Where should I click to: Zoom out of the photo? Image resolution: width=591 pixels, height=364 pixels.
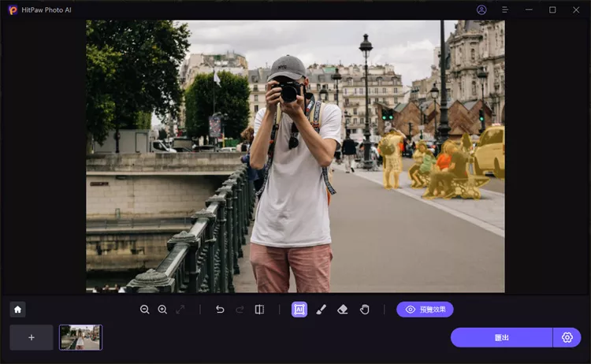pyautogui.click(x=145, y=310)
